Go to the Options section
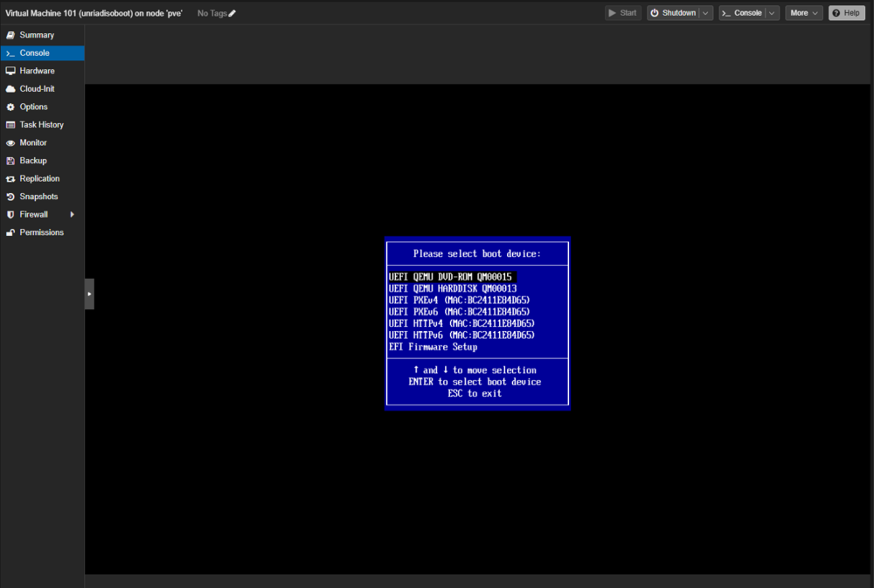Screen dimensions: 874x588 coord(42,107)
